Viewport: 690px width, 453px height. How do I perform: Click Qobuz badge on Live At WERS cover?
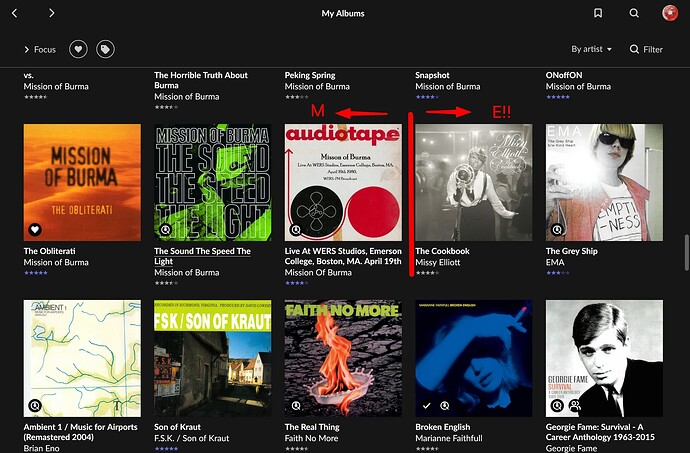pyautogui.click(x=296, y=229)
